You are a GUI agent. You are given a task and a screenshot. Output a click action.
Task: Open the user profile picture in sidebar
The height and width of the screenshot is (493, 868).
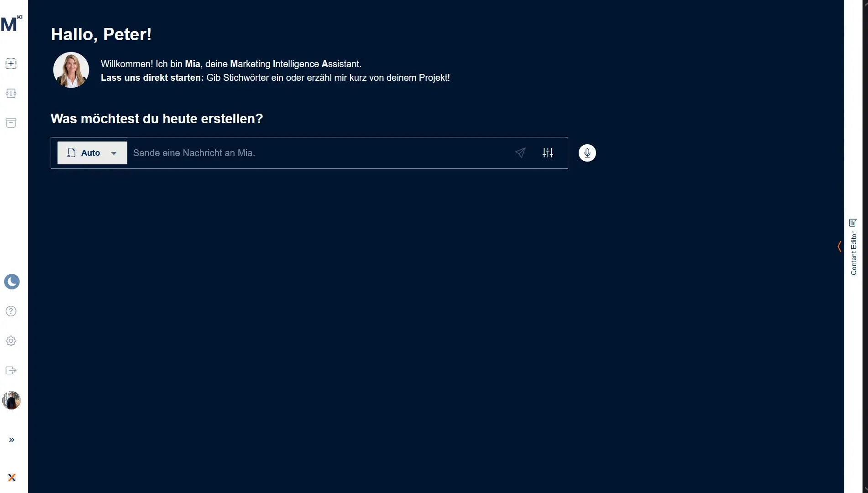coord(11,400)
